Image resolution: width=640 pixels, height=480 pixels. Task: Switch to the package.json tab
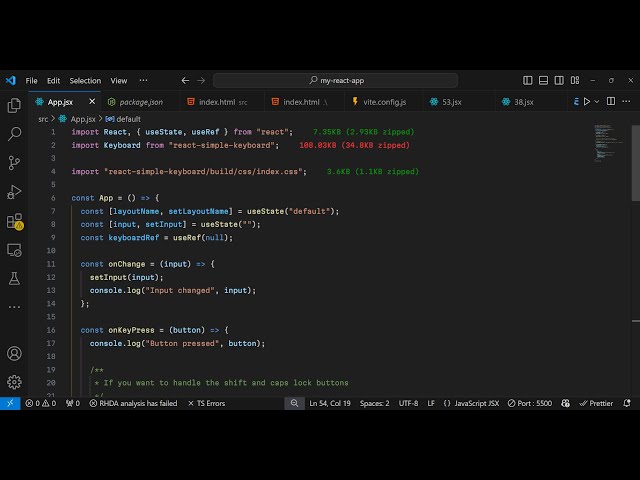pyautogui.click(x=141, y=101)
